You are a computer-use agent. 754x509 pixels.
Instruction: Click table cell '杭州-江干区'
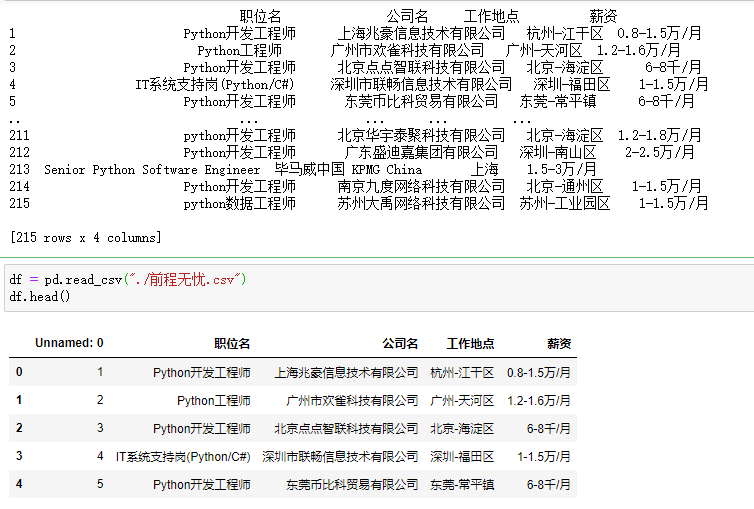click(x=462, y=372)
